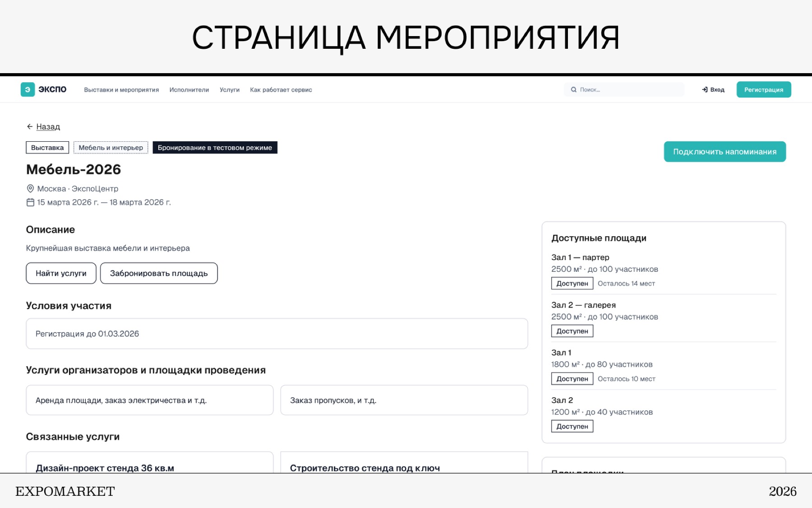Click the Регистрация button

[x=764, y=89]
